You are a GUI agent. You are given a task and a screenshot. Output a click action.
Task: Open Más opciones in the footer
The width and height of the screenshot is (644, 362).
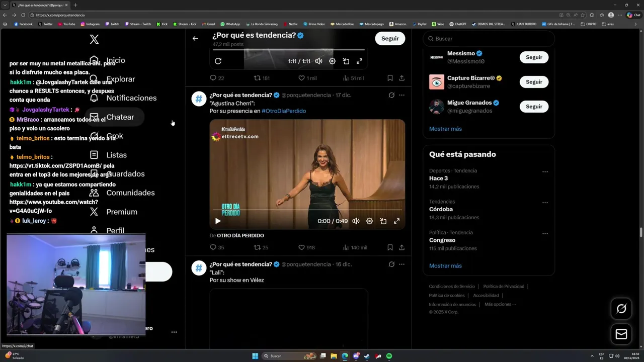pyautogui.click(x=500, y=304)
